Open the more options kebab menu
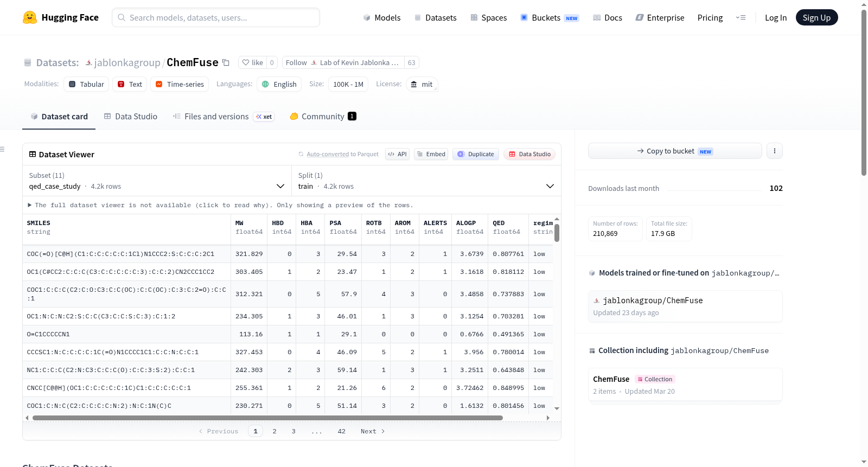868x467 pixels. 775,151
